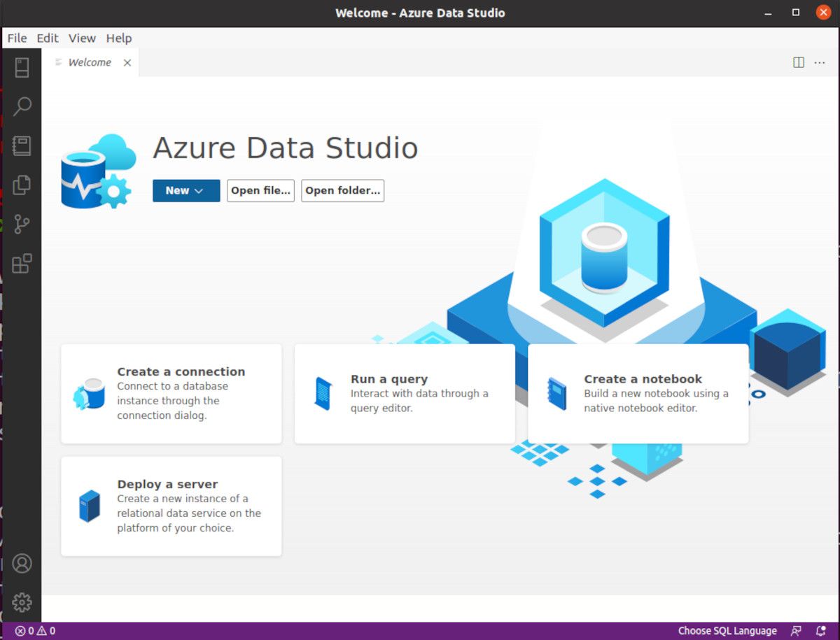The image size is (840, 640).
Task: Open the Help menu
Action: pos(118,38)
